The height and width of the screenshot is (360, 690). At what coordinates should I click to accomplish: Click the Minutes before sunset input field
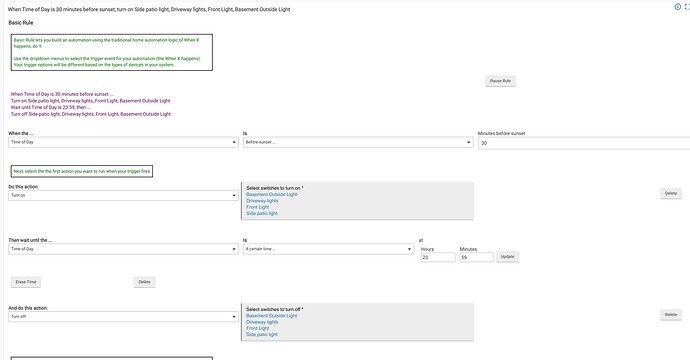tap(584, 143)
